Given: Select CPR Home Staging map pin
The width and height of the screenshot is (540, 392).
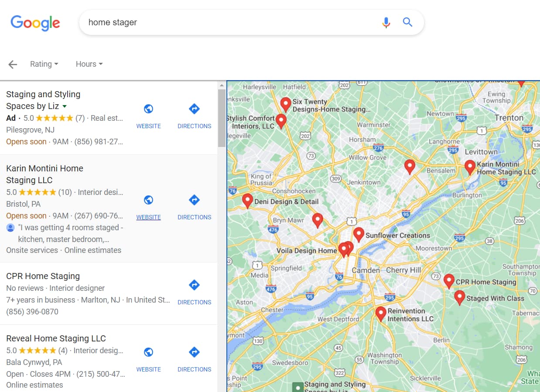Looking at the screenshot, I should [x=449, y=281].
